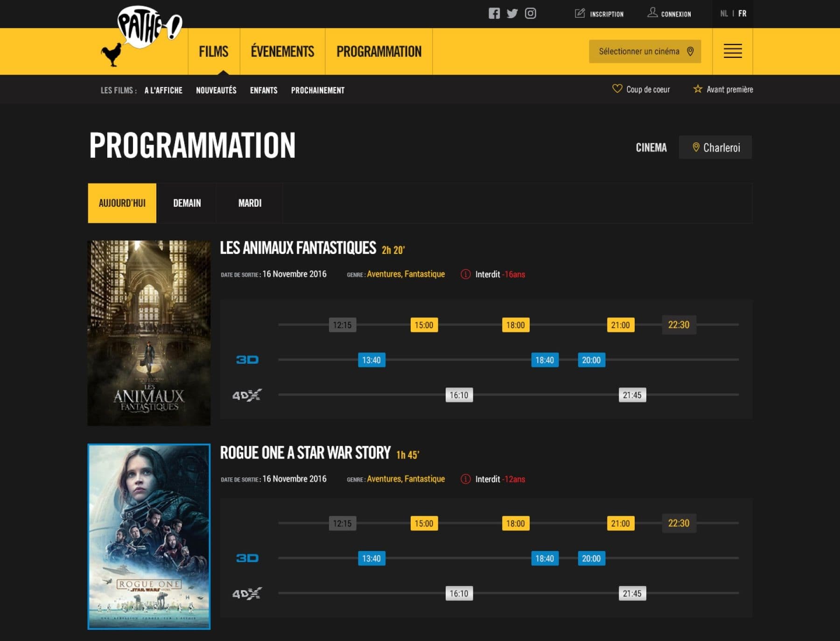Click the Avant première star icon
Viewport: 840px width, 641px height.
(x=697, y=89)
